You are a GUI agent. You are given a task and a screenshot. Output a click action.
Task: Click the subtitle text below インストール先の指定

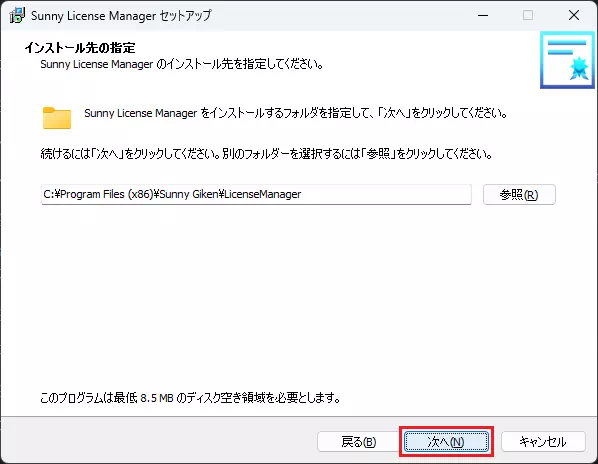click(x=182, y=64)
